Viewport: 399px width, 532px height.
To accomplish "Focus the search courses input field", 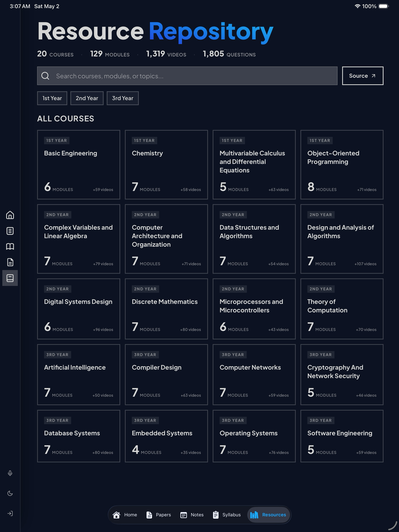I will tap(187, 76).
